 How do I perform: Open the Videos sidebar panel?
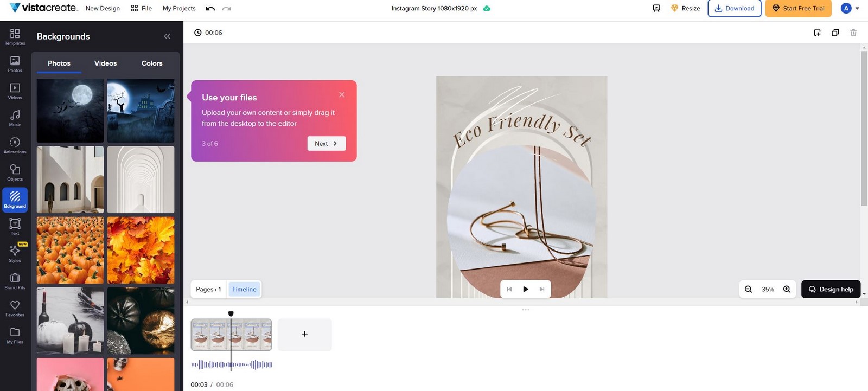[15, 91]
